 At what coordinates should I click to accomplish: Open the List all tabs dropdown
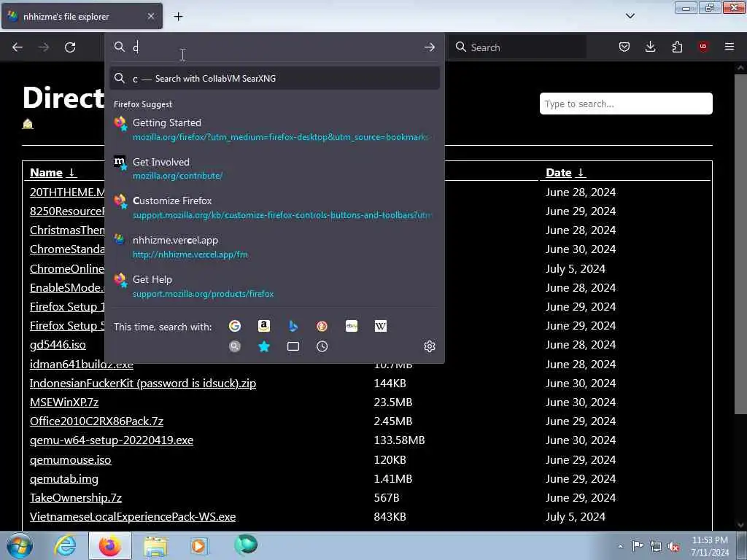[x=630, y=16]
